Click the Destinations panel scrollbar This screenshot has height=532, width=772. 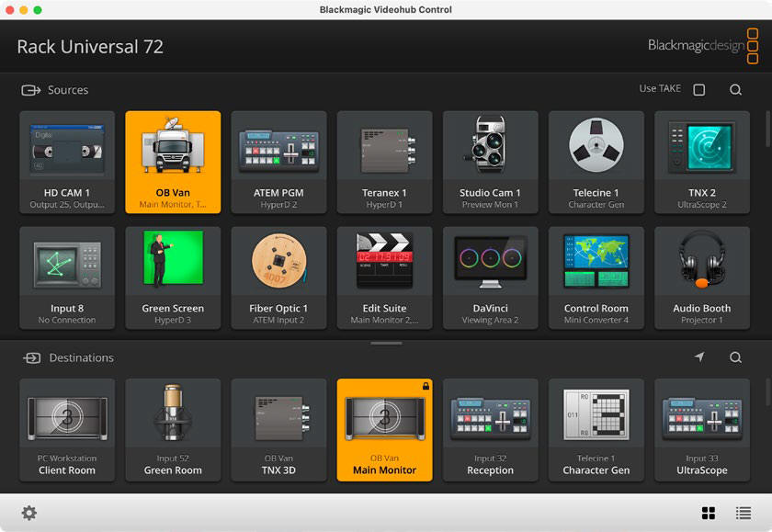point(767,391)
